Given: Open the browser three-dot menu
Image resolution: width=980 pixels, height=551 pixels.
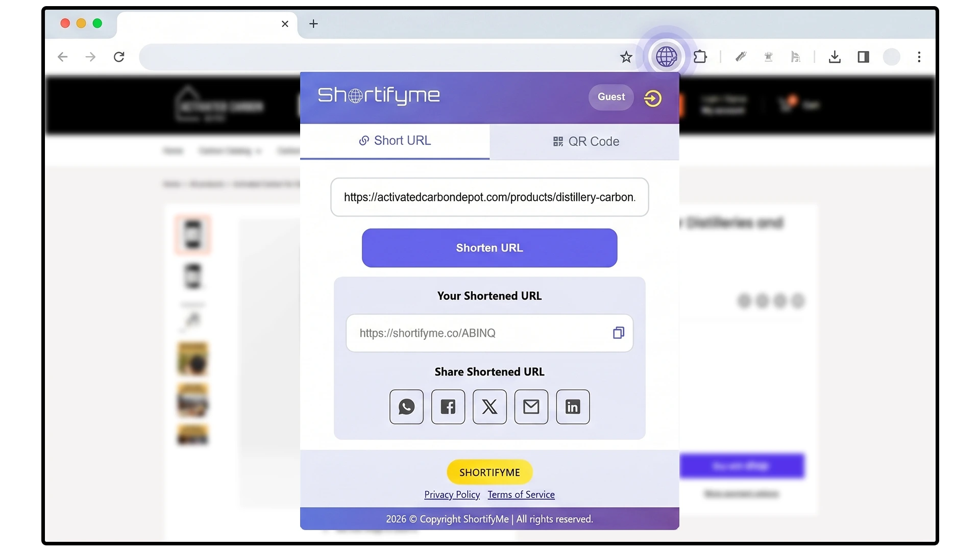Looking at the screenshot, I should (919, 57).
